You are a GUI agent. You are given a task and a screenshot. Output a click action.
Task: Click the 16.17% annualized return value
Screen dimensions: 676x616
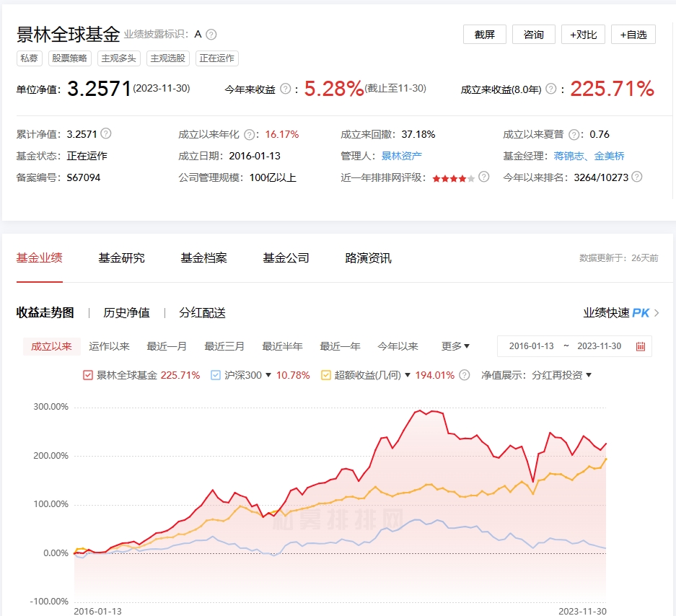coord(282,134)
